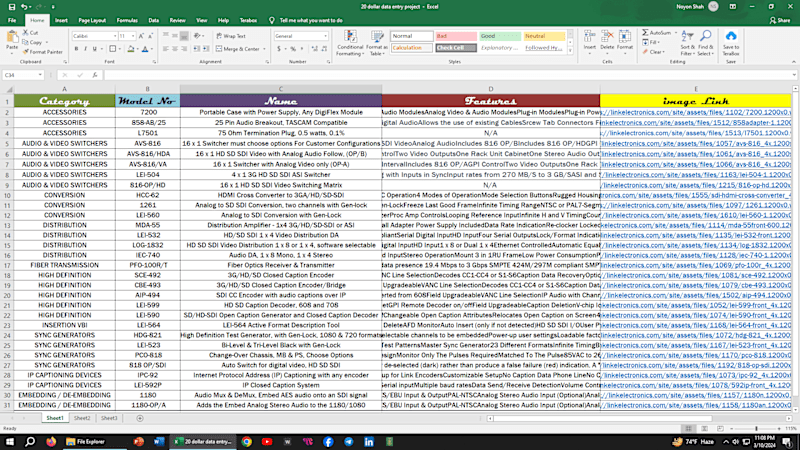Image resolution: width=800 pixels, height=450 pixels.
Task: Adjust the zoom slider in status bar
Action: coord(756,429)
